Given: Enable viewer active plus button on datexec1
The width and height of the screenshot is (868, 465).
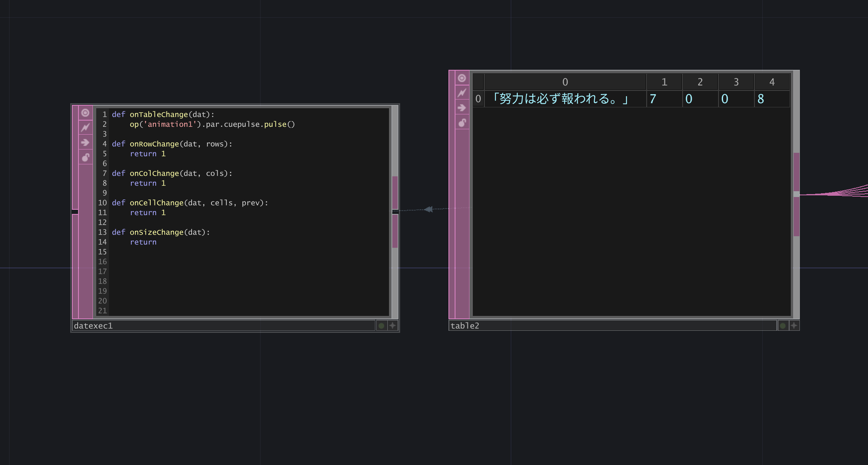Looking at the screenshot, I should pos(393,326).
